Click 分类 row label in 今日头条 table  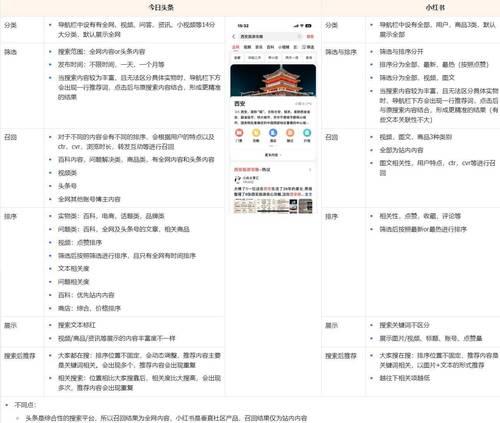[x=10, y=25]
